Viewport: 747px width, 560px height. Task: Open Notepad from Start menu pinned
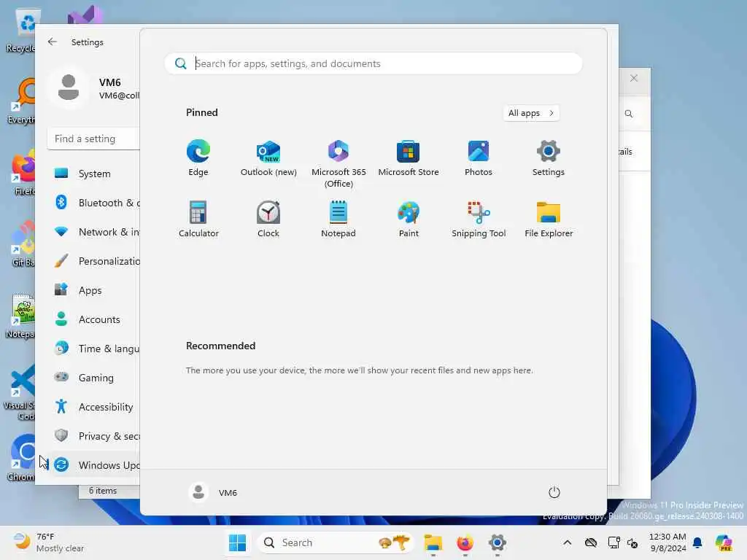tap(338, 219)
